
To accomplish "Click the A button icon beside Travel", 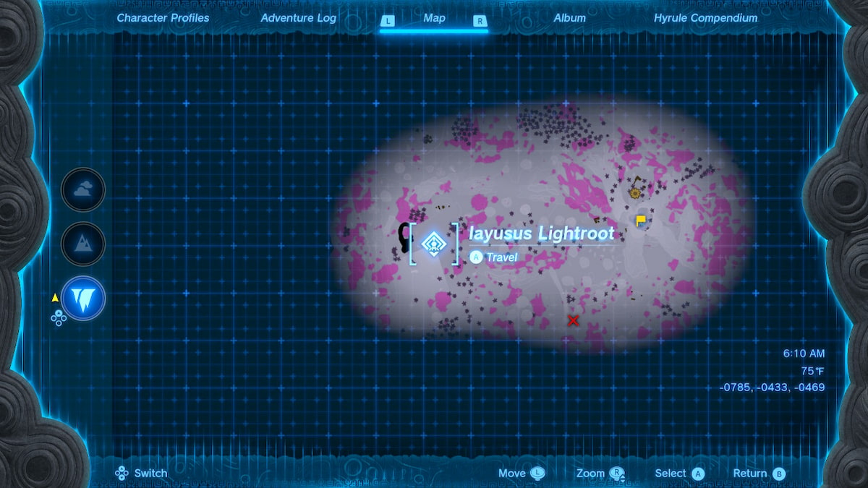I will [x=476, y=257].
